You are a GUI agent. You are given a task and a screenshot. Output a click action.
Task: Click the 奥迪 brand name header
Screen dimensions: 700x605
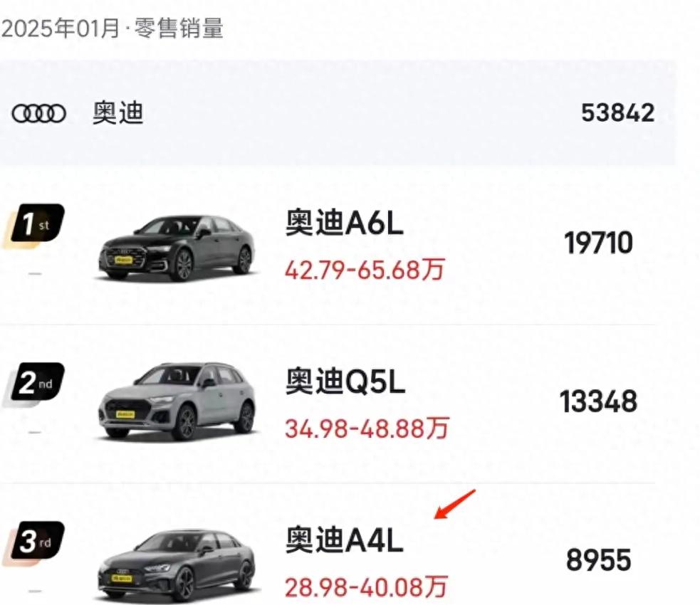[117, 114]
